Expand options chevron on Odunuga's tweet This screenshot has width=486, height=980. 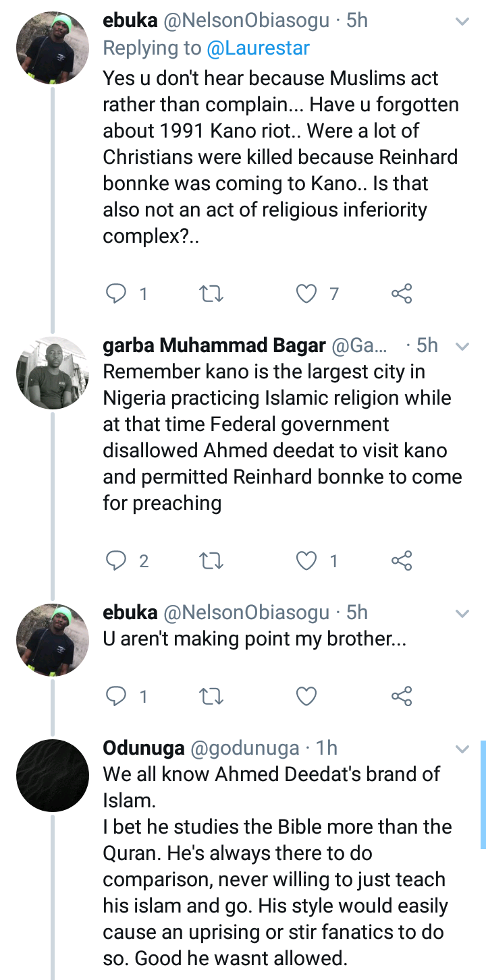pyautogui.click(x=462, y=749)
